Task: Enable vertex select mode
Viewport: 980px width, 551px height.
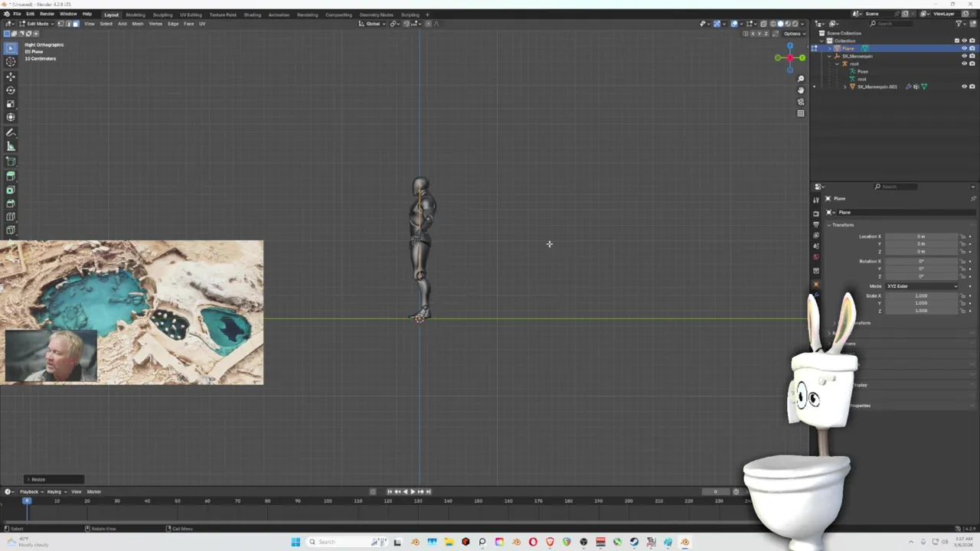Action: point(61,24)
